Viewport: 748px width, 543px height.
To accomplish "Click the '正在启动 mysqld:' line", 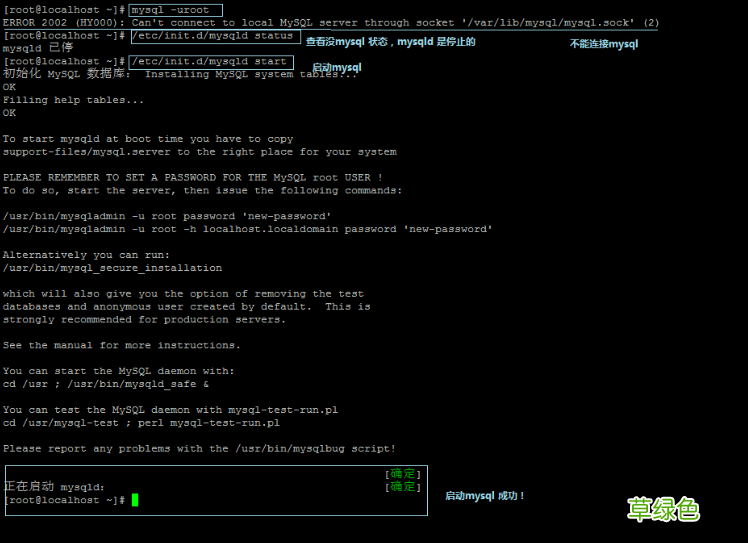I will click(54, 487).
